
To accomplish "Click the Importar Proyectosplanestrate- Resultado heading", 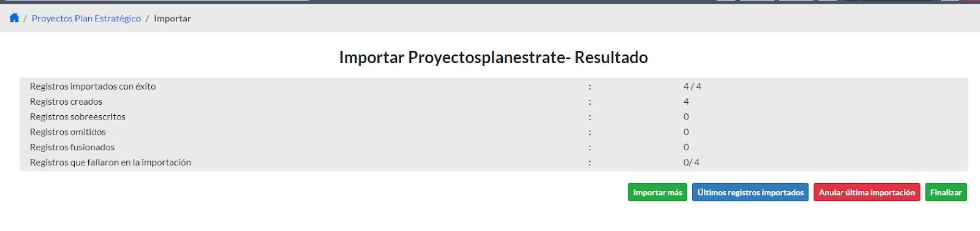I will coord(493,57).
